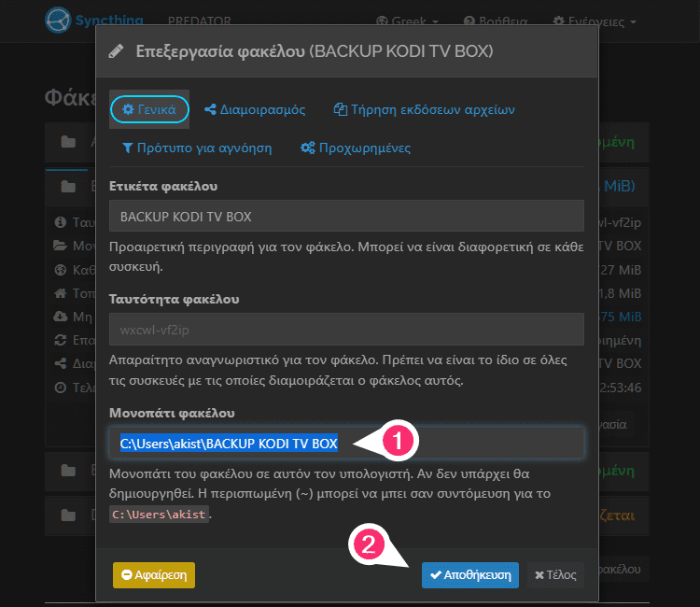The image size is (700, 607).
Task: Click the Ετικέτα φακέλου input field
Action: click(x=346, y=216)
